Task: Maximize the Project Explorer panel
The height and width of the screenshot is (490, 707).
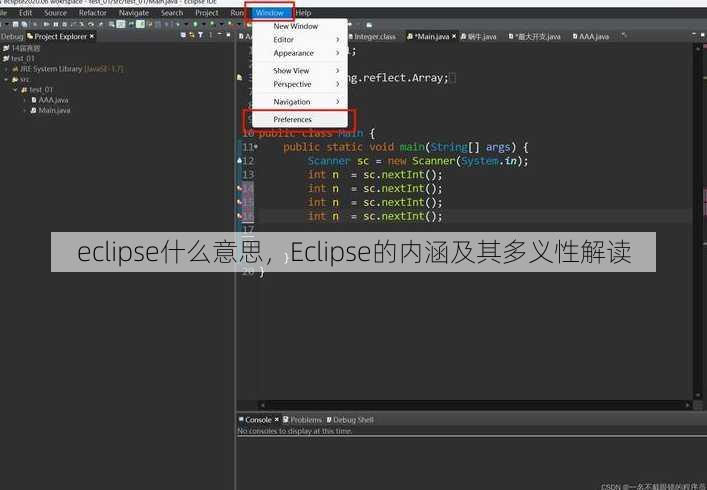Action: [x=228, y=35]
